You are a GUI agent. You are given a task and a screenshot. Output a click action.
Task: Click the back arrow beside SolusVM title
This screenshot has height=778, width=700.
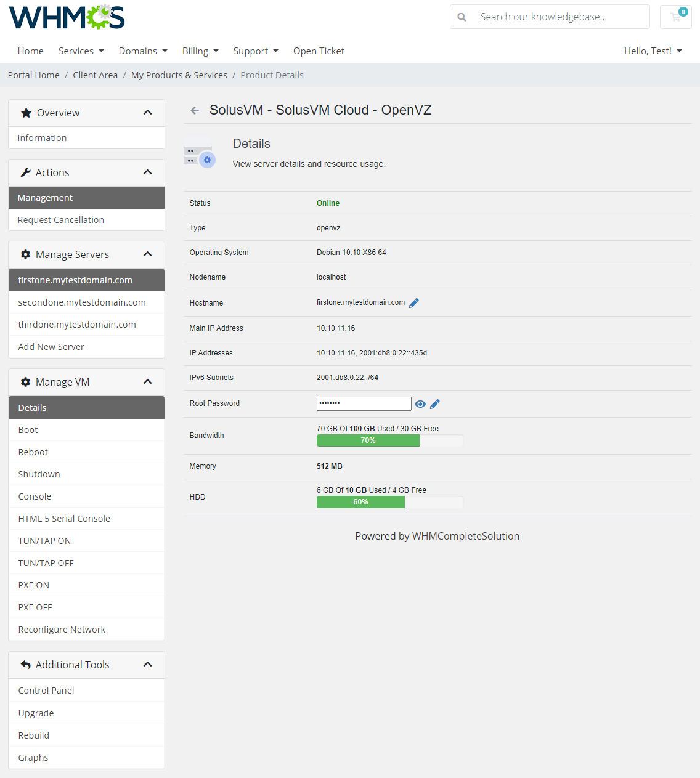(x=195, y=111)
